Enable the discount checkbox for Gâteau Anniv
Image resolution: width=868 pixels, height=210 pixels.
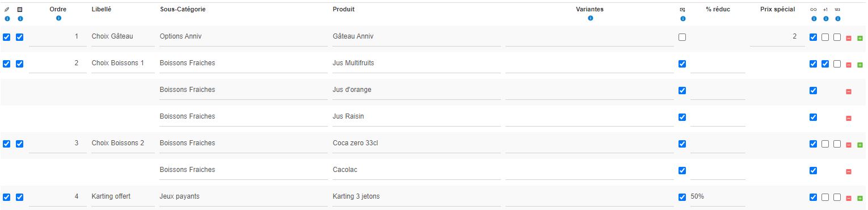pyautogui.click(x=682, y=37)
